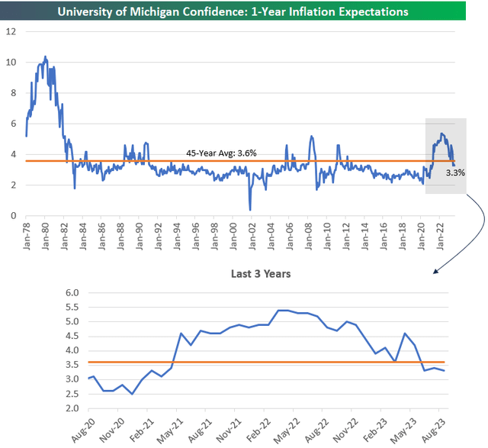Click the Jan-94 axis label
Viewport: 488px width, 448px height.
[177, 236]
